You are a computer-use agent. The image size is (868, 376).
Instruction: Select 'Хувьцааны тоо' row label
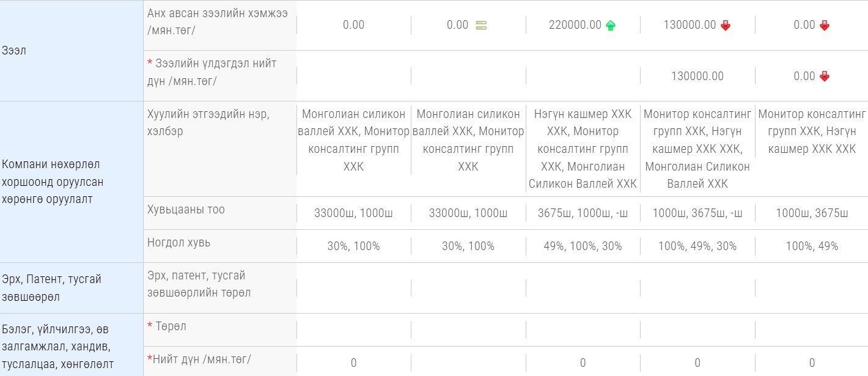point(186,209)
